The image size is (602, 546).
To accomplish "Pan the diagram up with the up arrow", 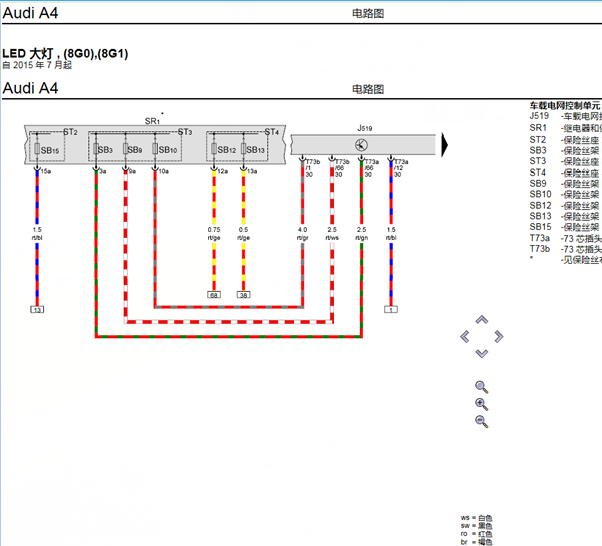I will [x=482, y=319].
